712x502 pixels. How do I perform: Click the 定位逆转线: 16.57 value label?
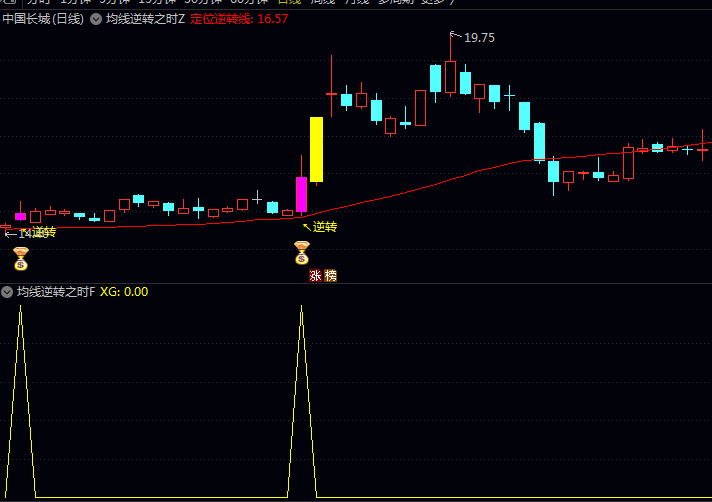click(239, 19)
